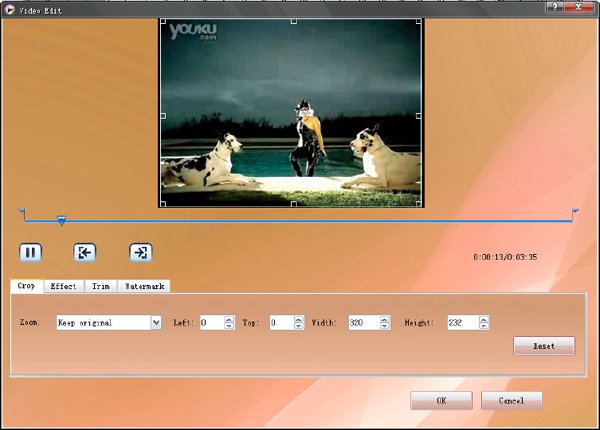Increase the Height crop value

pyautogui.click(x=484, y=319)
